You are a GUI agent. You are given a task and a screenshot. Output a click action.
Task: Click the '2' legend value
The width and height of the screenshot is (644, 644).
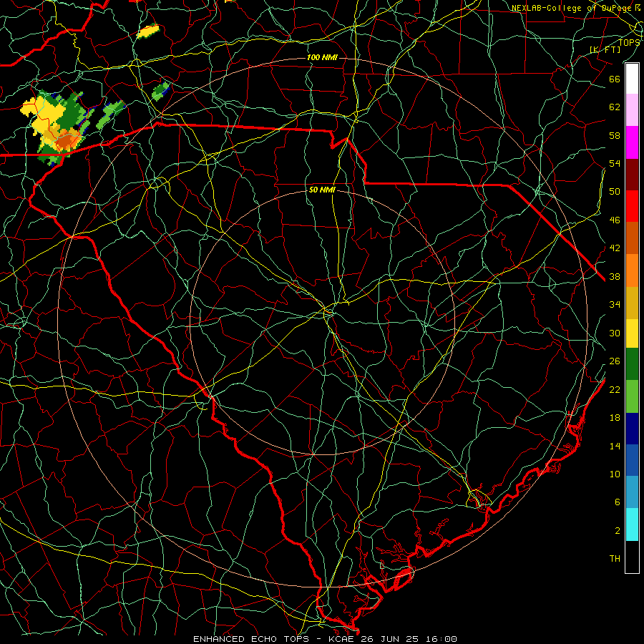click(617, 530)
